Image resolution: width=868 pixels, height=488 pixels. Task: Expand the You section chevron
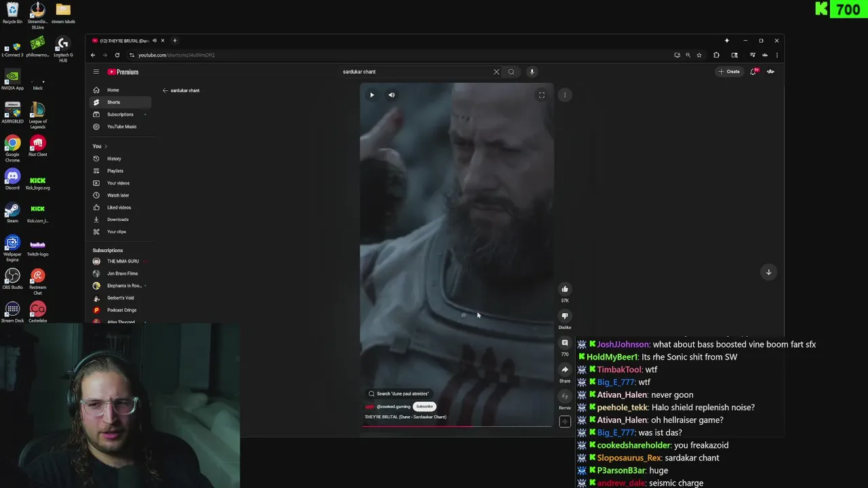pyautogui.click(x=105, y=146)
